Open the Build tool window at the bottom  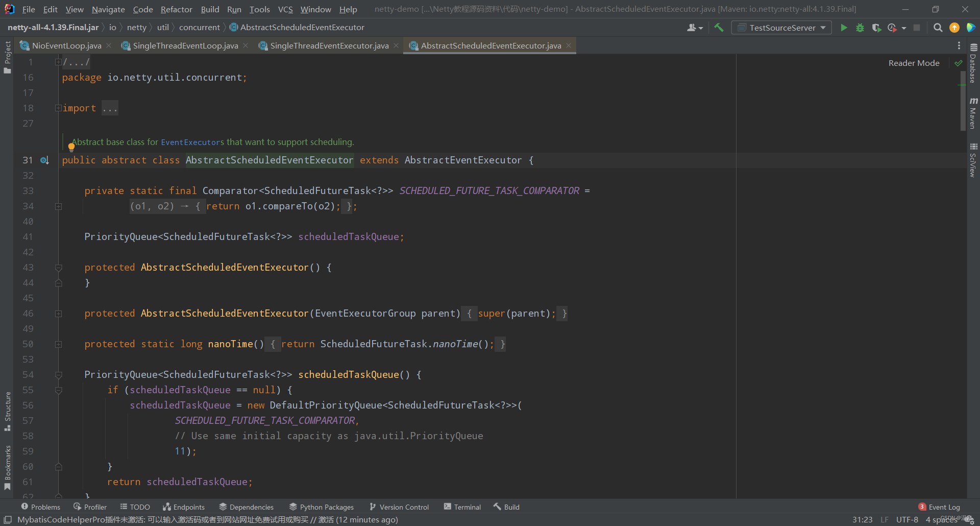click(x=506, y=507)
